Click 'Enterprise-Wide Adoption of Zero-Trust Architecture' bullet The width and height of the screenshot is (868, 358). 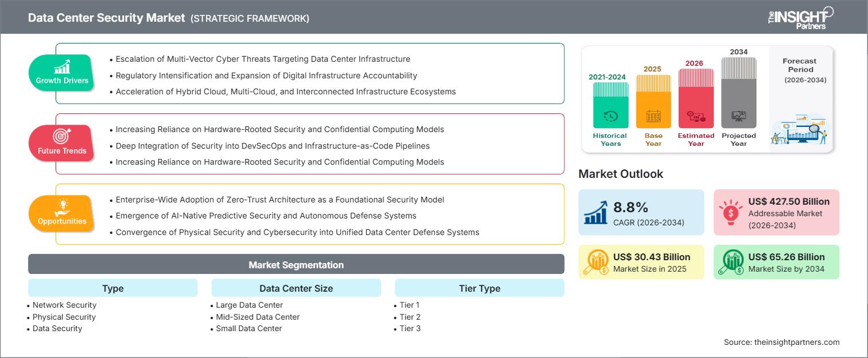280,200
